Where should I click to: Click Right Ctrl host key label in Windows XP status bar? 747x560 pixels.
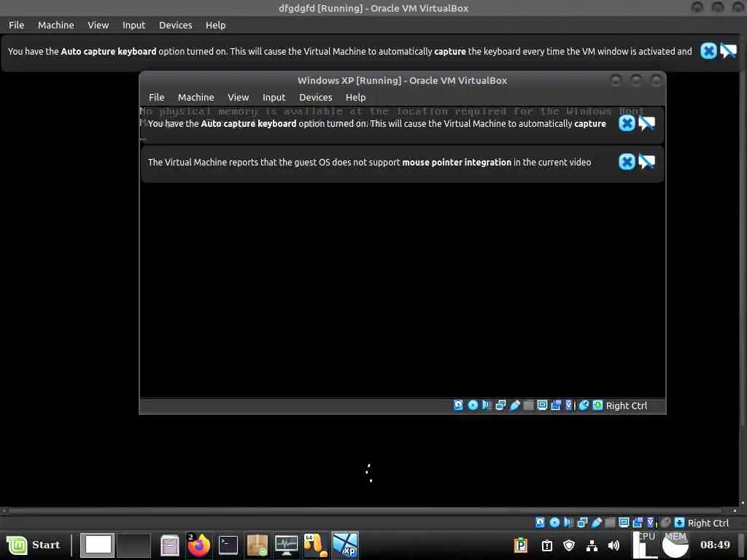pyautogui.click(x=627, y=405)
